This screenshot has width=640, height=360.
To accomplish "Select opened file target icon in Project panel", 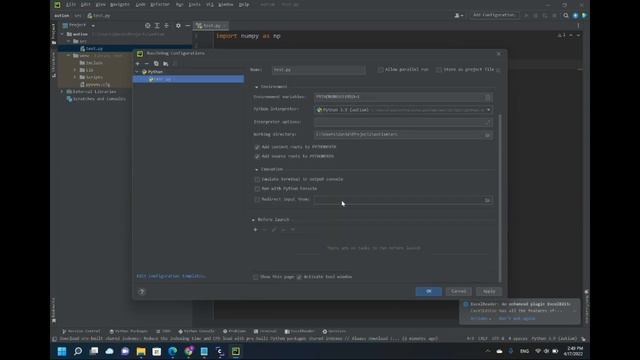I will click(147, 25).
